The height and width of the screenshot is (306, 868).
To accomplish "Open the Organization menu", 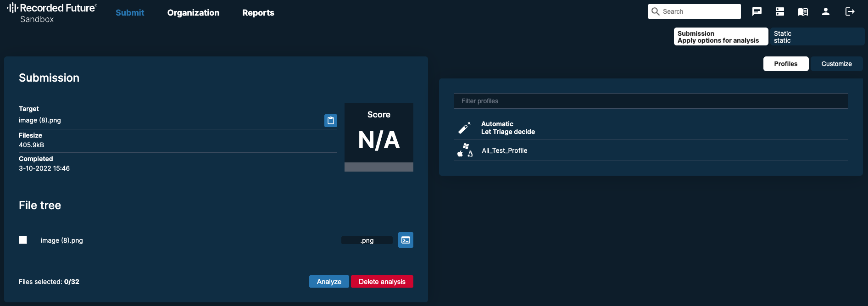I will (193, 13).
